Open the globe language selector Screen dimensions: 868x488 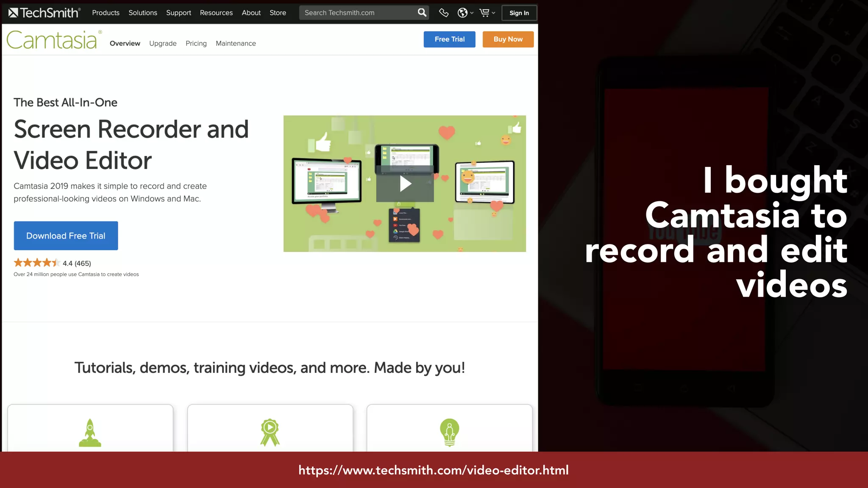[x=465, y=13]
